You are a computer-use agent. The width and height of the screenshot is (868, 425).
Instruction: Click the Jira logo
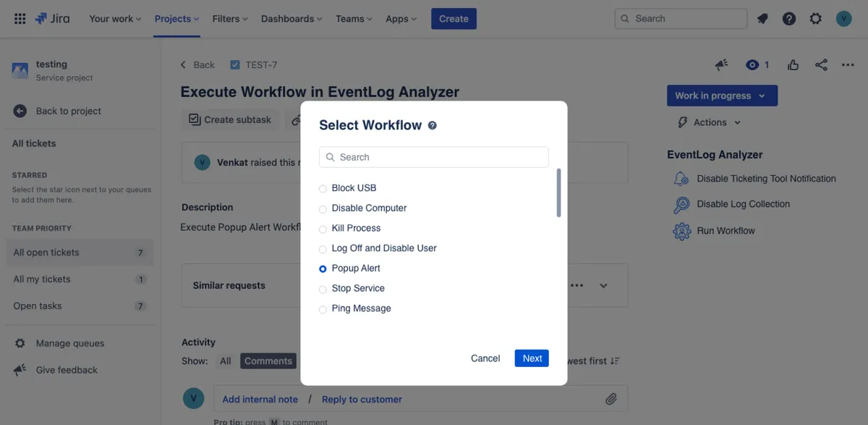pyautogui.click(x=52, y=19)
